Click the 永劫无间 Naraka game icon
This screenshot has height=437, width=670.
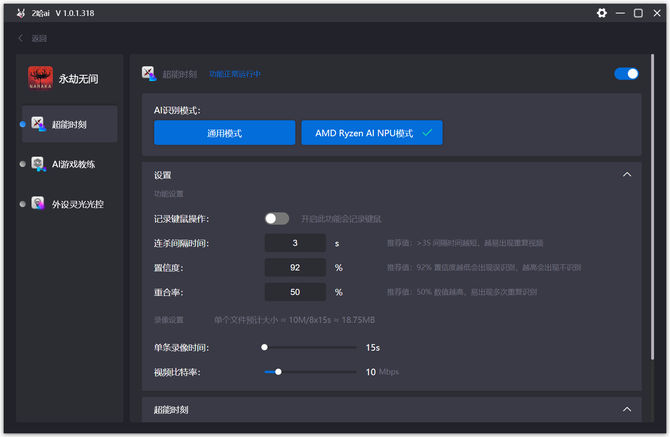click(x=40, y=78)
